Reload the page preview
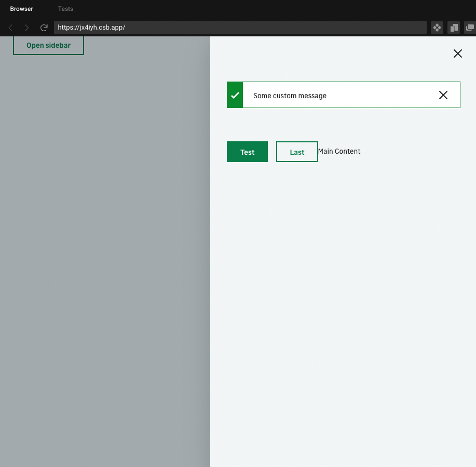The width and height of the screenshot is (476, 467). [44, 28]
